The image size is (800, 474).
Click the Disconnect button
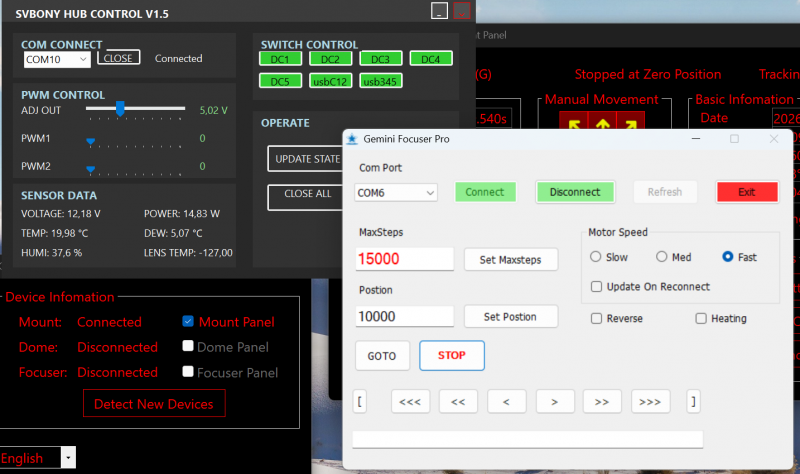(x=575, y=192)
